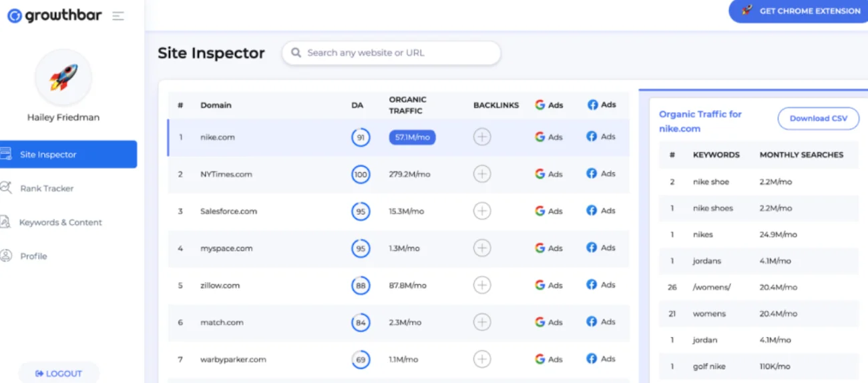The image size is (868, 383).
Task: Select the Salesforce.com domain
Action: pyautogui.click(x=228, y=211)
